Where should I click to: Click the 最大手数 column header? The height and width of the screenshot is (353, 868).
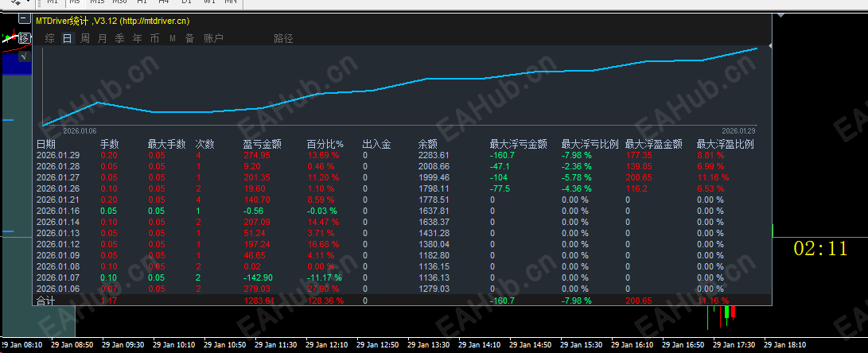(x=166, y=145)
